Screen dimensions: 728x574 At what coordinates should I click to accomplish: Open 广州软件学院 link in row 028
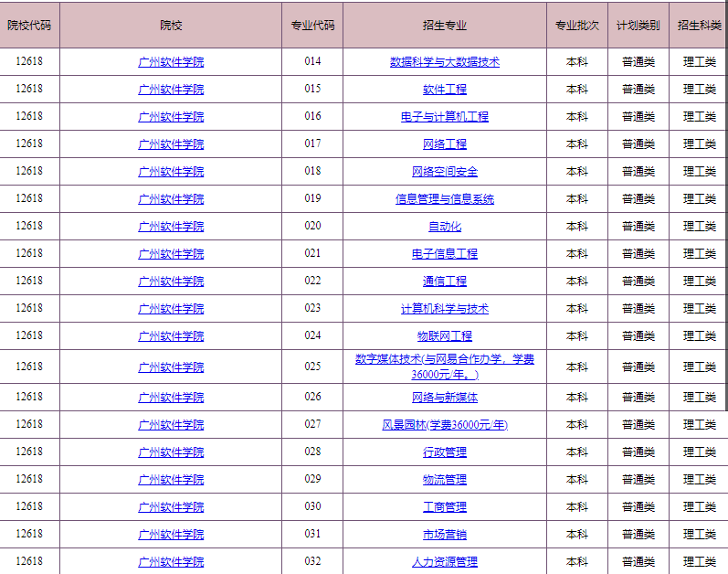171,452
